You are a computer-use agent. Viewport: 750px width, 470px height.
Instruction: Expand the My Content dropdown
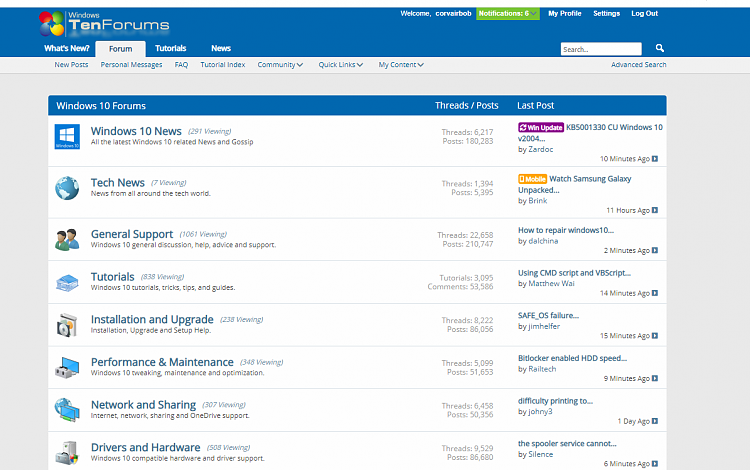(401, 65)
